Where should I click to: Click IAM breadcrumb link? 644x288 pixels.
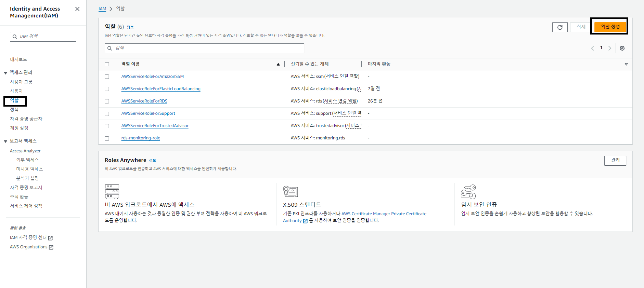(102, 9)
